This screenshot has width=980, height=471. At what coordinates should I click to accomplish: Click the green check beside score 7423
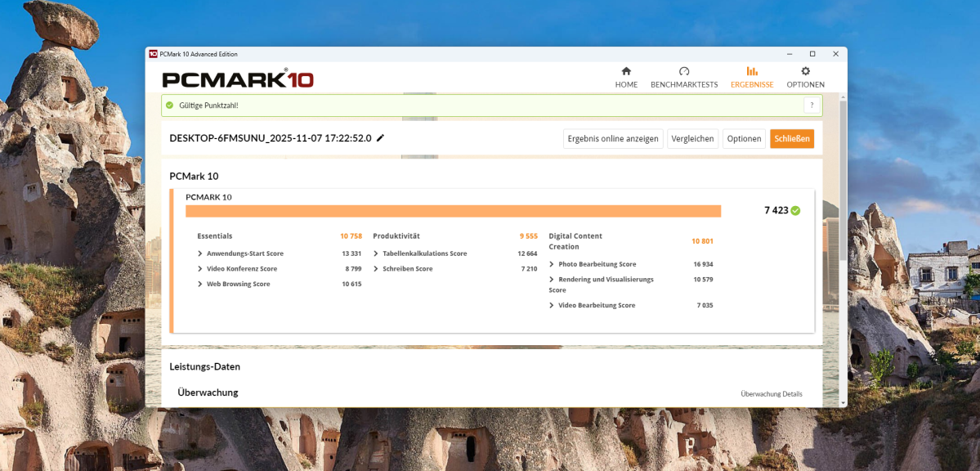click(796, 210)
